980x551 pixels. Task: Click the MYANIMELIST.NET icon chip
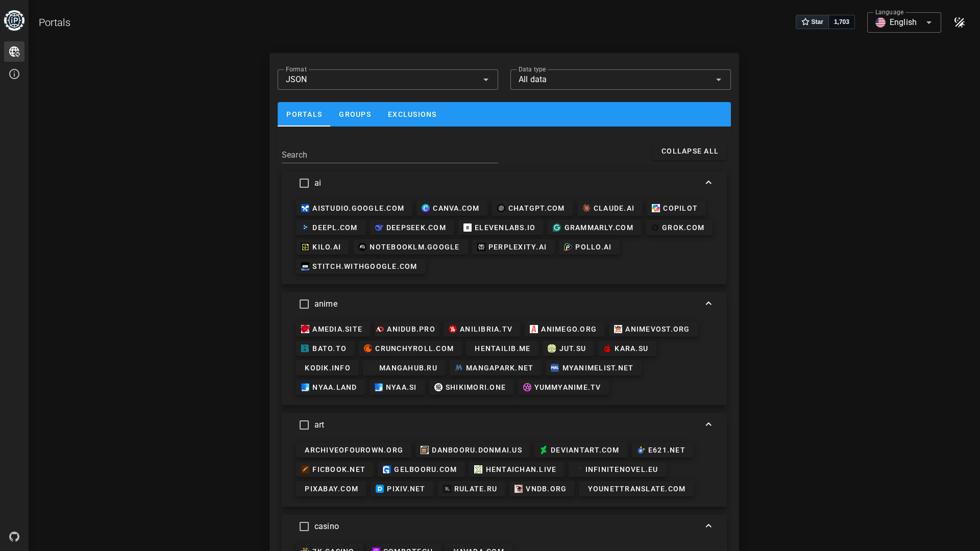[x=594, y=368]
